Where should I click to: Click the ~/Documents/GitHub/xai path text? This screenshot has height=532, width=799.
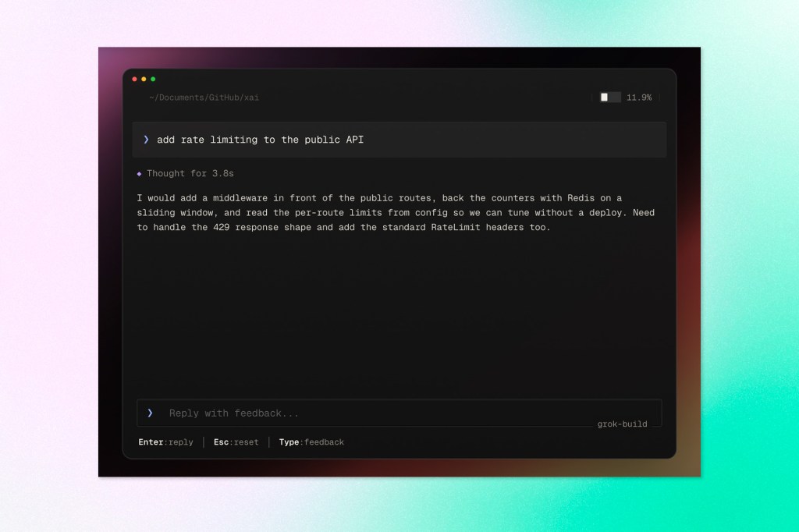(204, 98)
